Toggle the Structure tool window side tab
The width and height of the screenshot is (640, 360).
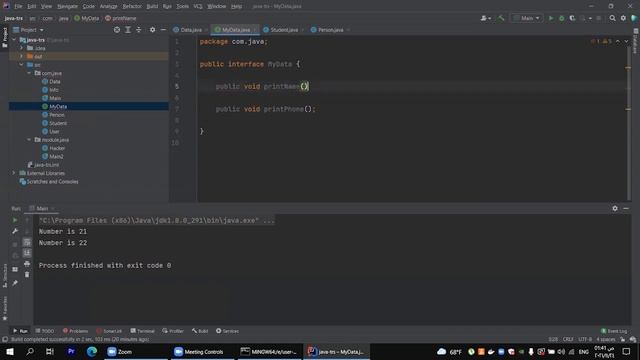click(x=4, y=276)
